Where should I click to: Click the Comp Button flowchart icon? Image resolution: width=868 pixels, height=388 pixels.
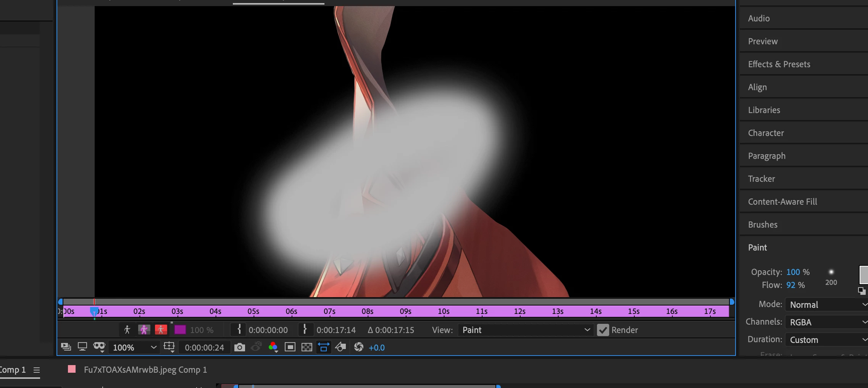(x=340, y=347)
